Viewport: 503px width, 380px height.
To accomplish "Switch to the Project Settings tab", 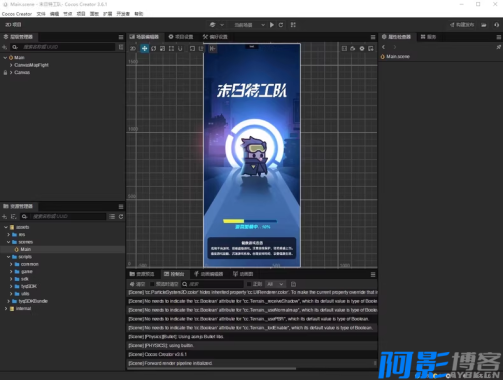I will pos(181,37).
